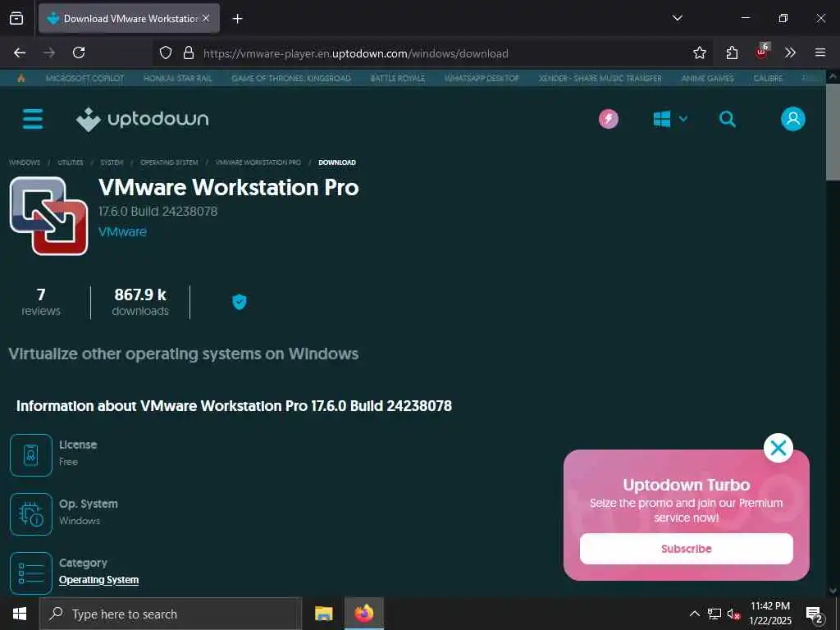Go to System breadcrumb

[x=112, y=162]
